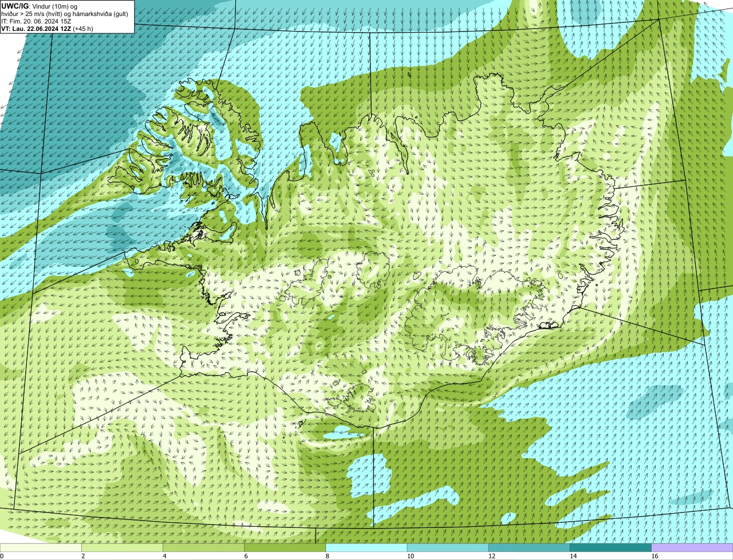Click the '4' scale label

tap(164, 556)
